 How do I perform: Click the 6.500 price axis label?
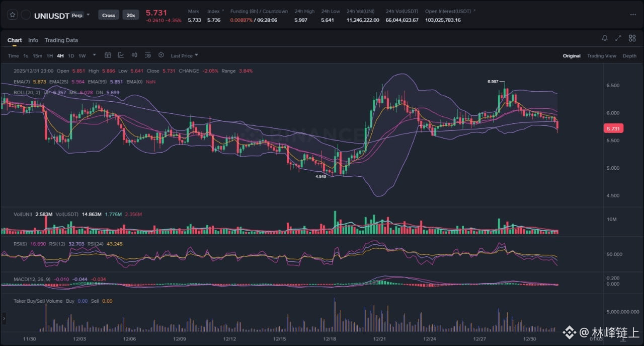(x=613, y=86)
